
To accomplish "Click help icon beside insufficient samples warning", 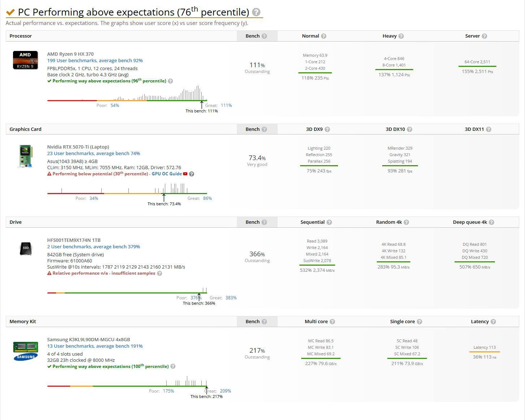I will point(159,274).
